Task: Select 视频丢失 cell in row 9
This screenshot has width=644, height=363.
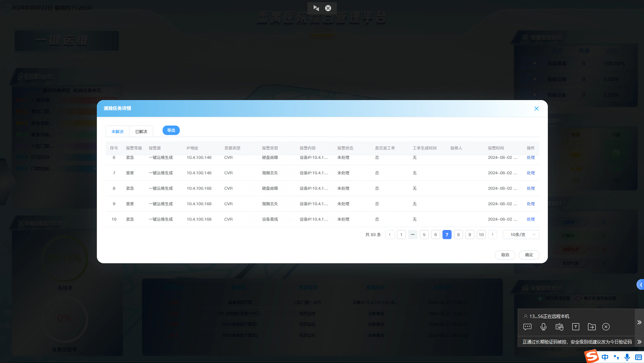Action: click(x=270, y=204)
